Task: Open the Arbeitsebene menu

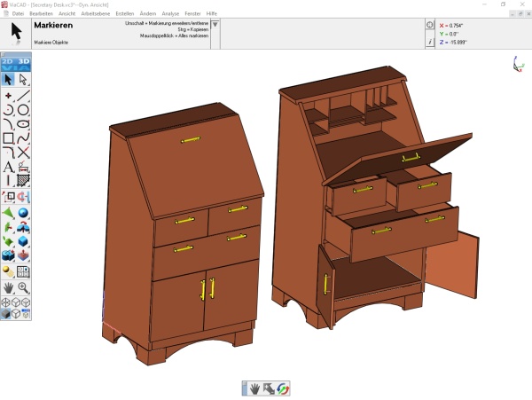Action: 96,13
